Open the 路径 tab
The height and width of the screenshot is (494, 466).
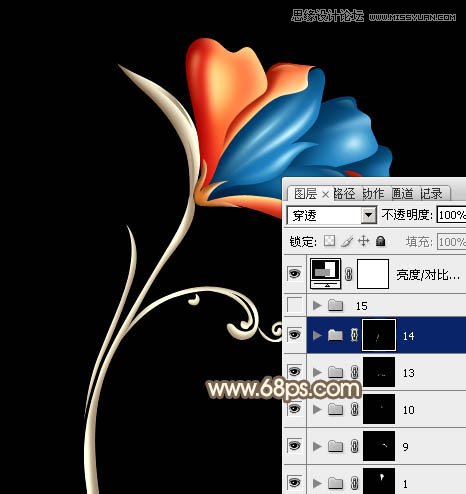344,194
